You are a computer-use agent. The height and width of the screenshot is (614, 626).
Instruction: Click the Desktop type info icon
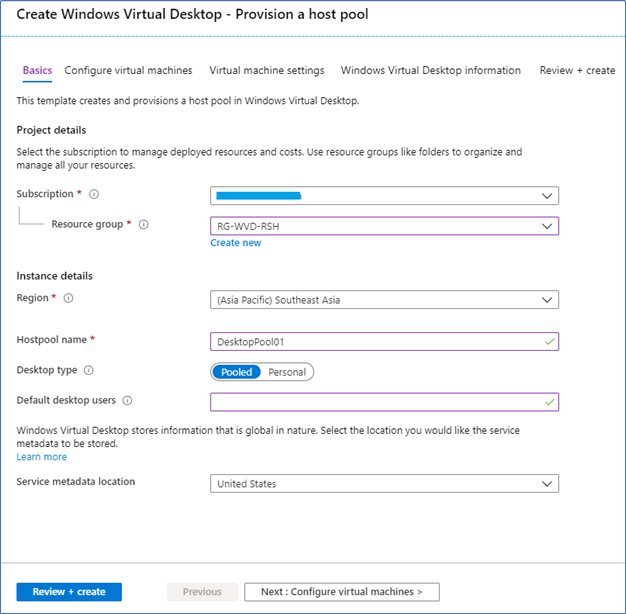88,370
